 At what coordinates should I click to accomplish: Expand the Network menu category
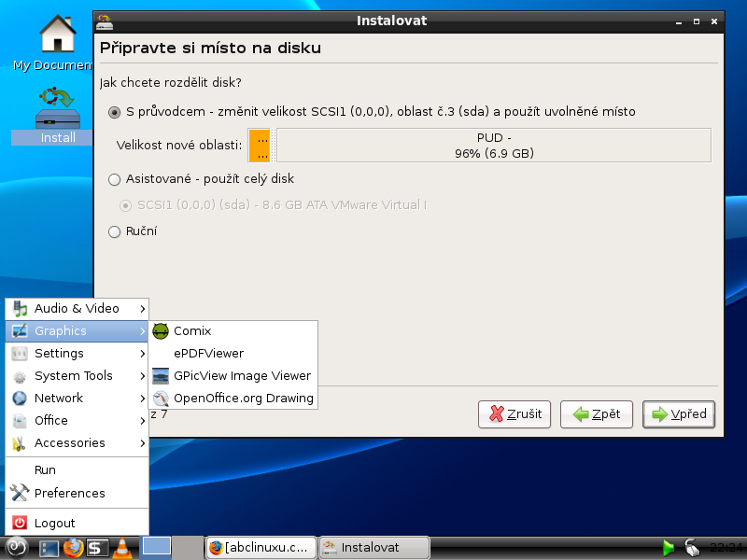pos(78,399)
